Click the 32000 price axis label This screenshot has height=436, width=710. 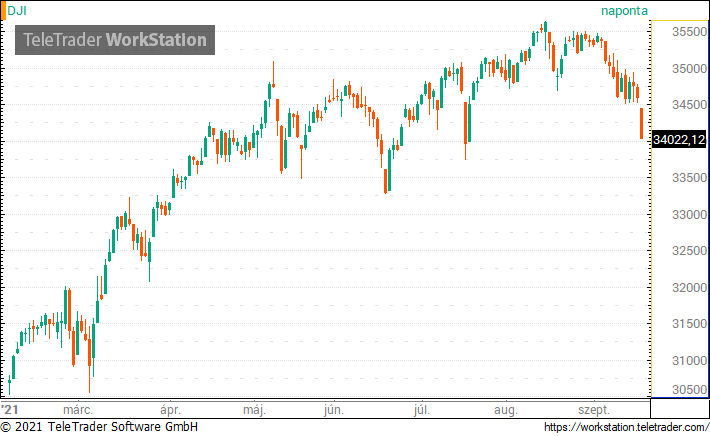[689, 288]
